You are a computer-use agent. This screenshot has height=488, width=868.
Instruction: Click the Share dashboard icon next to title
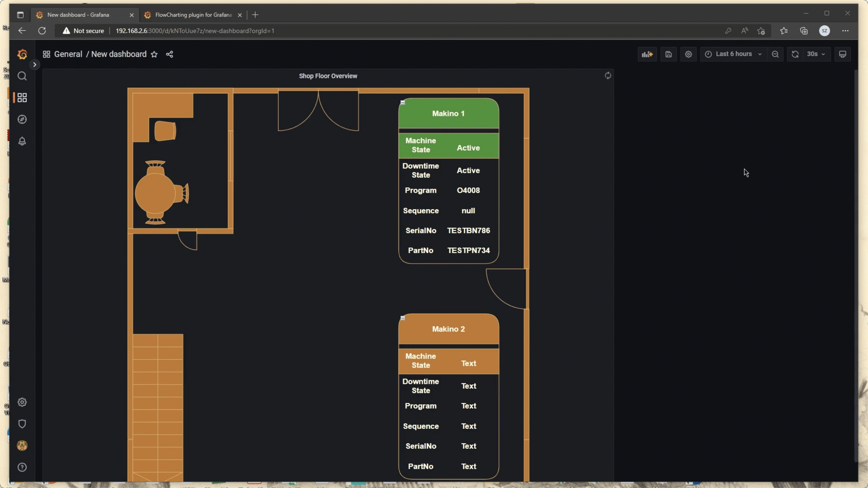tap(169, 54)
